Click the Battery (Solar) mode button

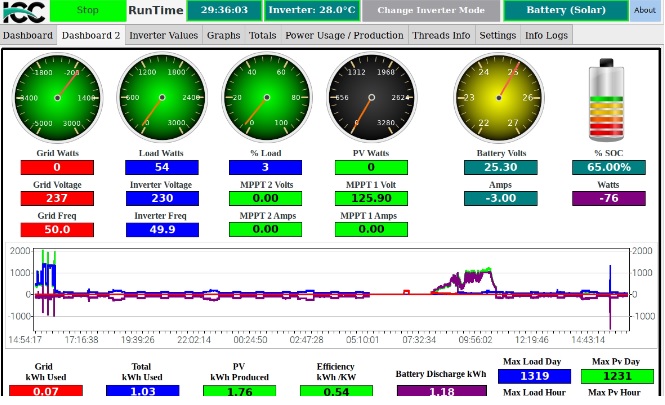coord(566,11)
